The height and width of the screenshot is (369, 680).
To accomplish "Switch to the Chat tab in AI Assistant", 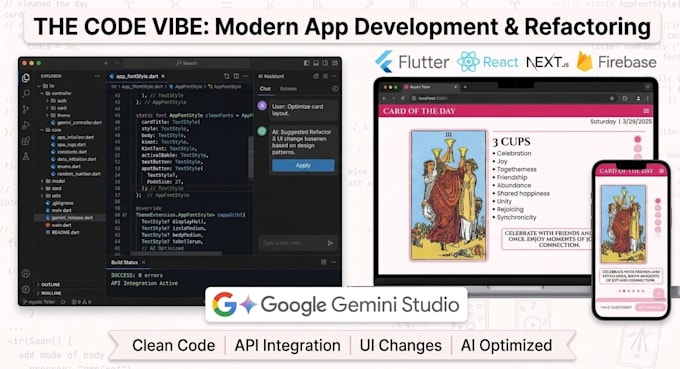I will pos(265,88).
